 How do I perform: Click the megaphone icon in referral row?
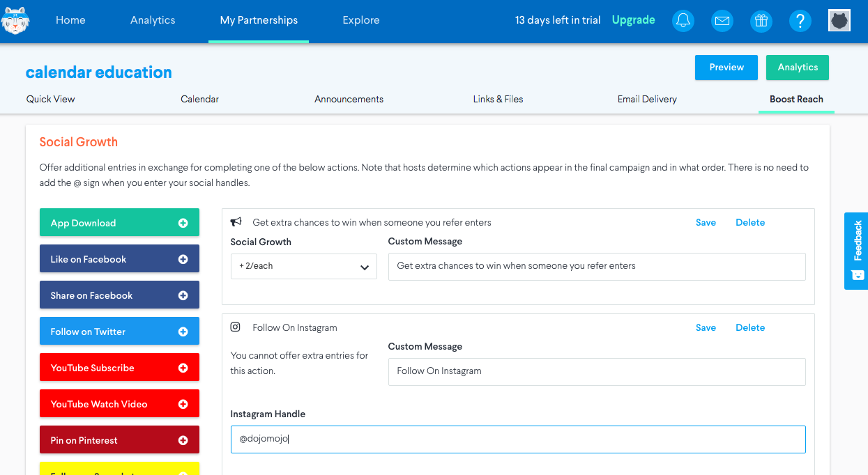236,222
